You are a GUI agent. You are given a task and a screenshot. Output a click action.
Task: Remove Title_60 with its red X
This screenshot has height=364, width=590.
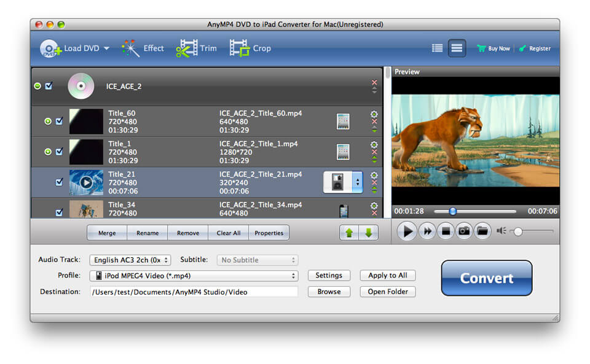click(x=374, y=122)
